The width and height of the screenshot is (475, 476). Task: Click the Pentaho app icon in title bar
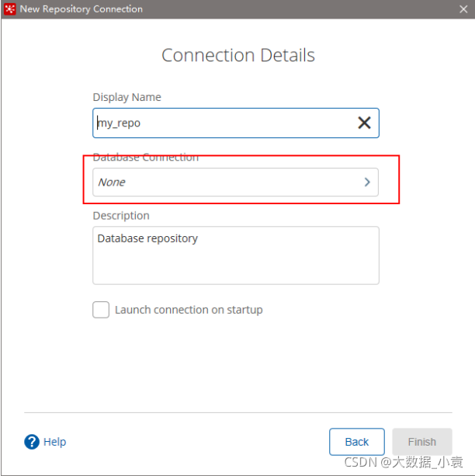pyautogui.click(x=10, y=9)
